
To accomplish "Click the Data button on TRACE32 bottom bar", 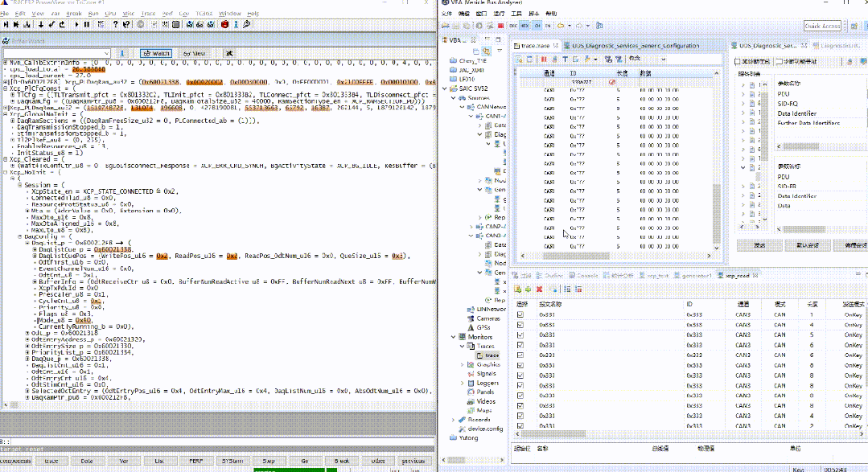I will pos(87,461).
